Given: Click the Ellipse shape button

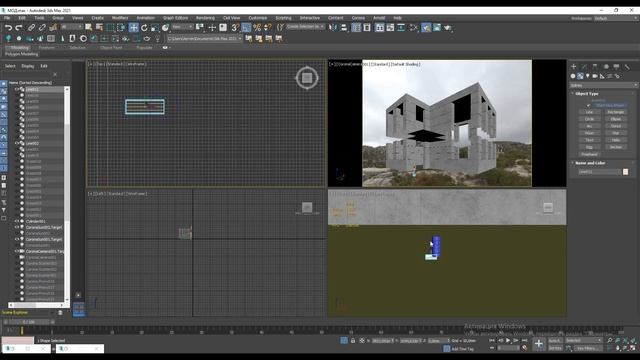Looking at the screenshot, I should [x=616, y=119].
